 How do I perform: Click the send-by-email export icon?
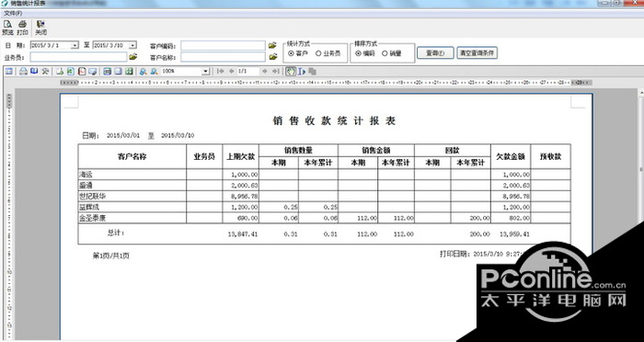point(92,72)
